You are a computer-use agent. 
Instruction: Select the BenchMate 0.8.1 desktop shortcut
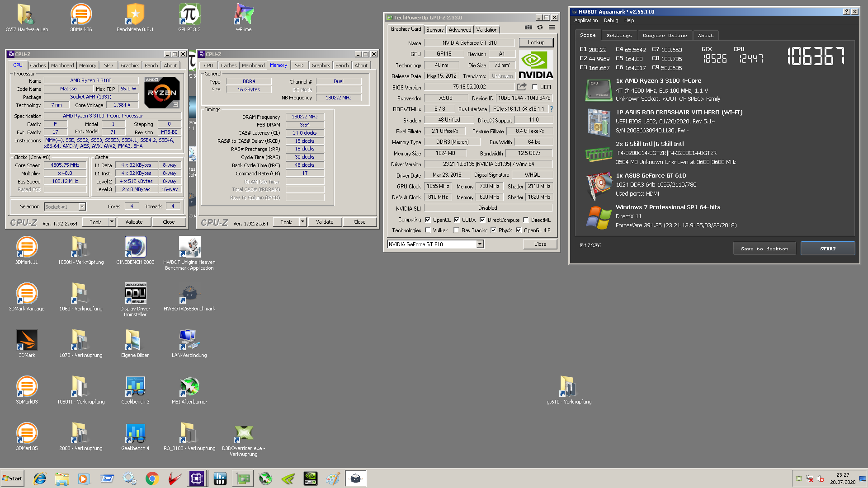point(135,18)
